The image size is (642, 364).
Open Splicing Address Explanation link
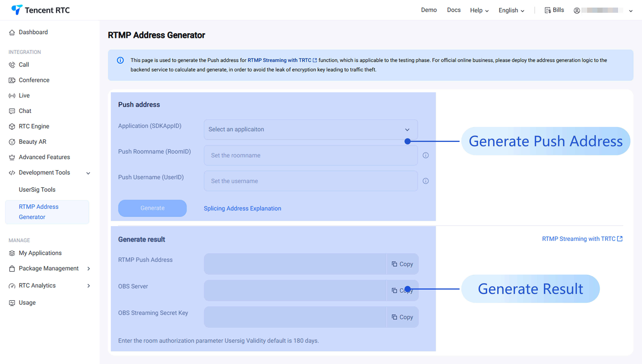pyautogui.click(x=242, y=209)
